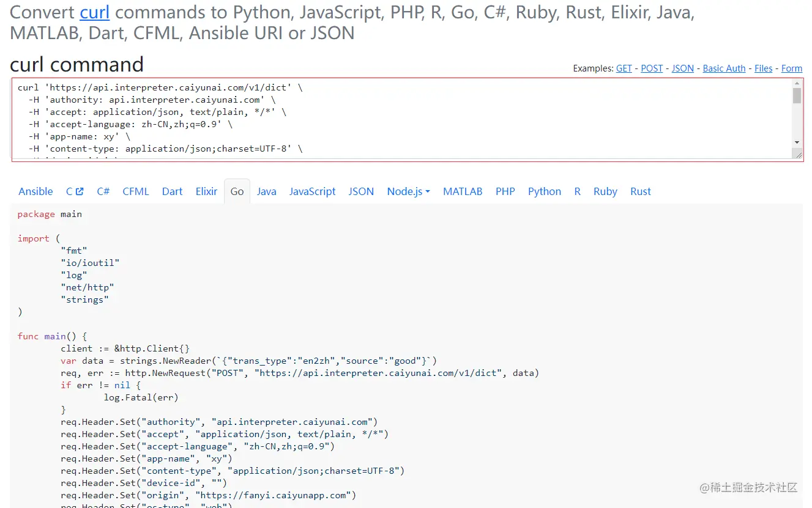The height and width of the screenshot is (508, 812).
Task: Click the textarea resize handle corner
Action: [x=798, y=155]
